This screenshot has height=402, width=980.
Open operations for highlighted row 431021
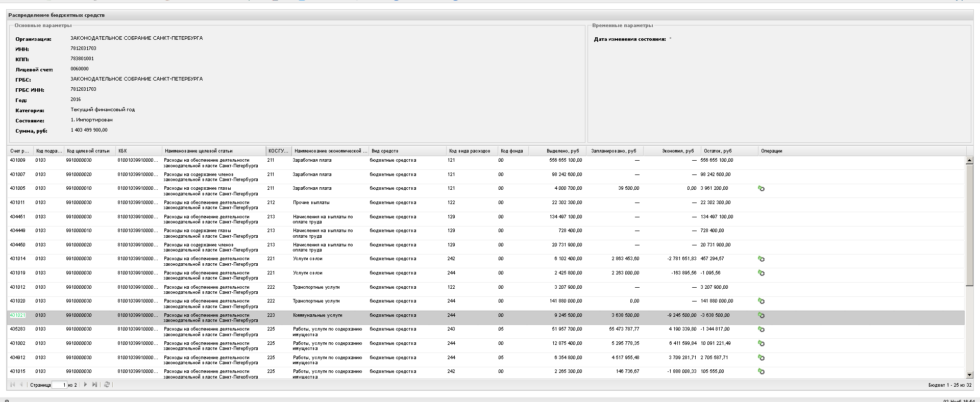pyautogui.click(x=761, y=316)
